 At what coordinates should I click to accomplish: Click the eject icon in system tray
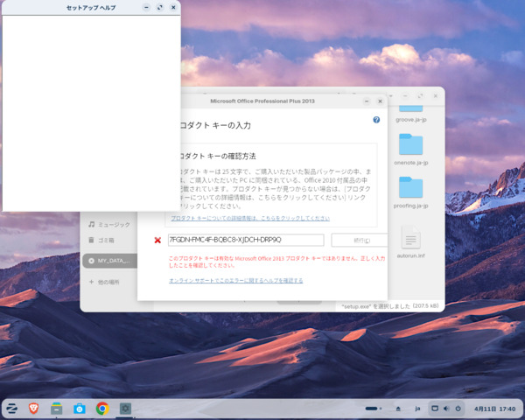click(x=398, y=409)
